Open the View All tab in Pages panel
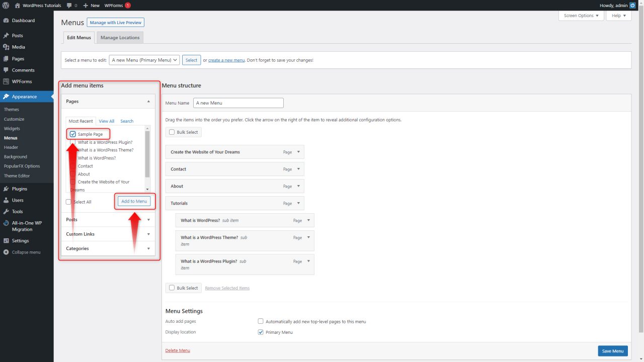Screen dimensions: 644x362 coord(106,121)
